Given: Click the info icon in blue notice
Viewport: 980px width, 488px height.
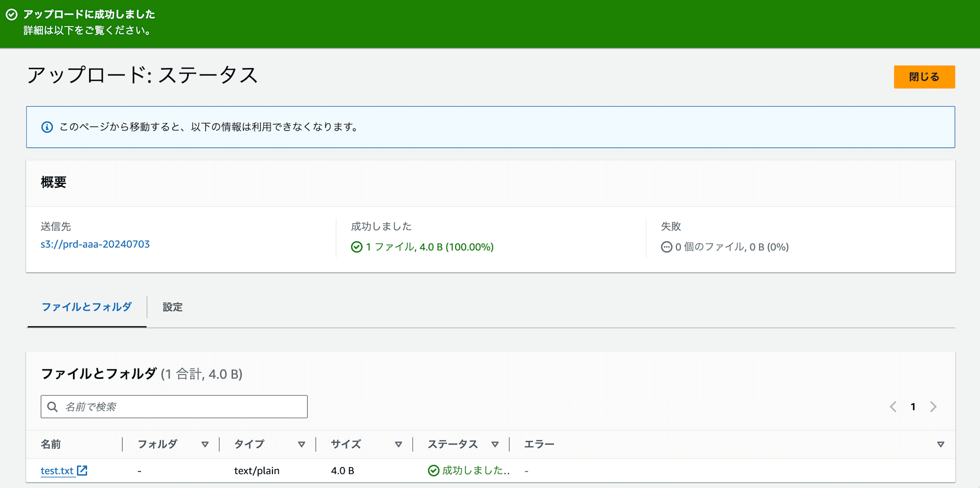Looking at the screenshot, I should click(47, 127).
